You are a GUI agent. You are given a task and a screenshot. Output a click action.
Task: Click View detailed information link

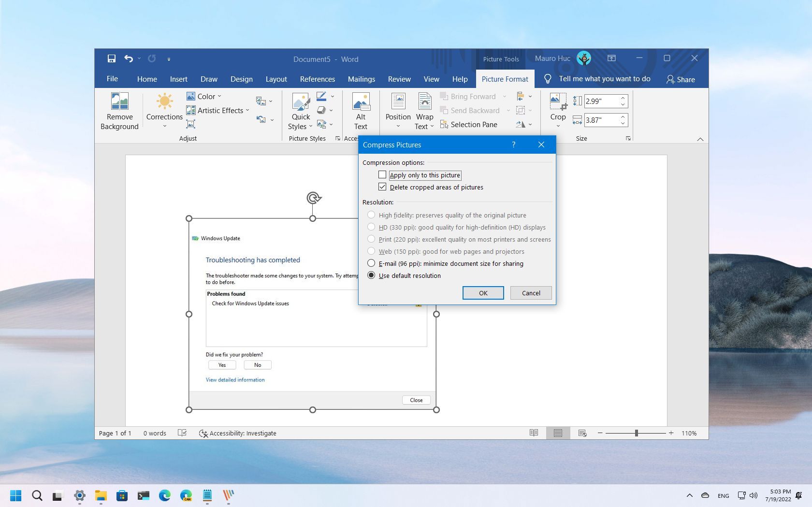pos(235,380)
